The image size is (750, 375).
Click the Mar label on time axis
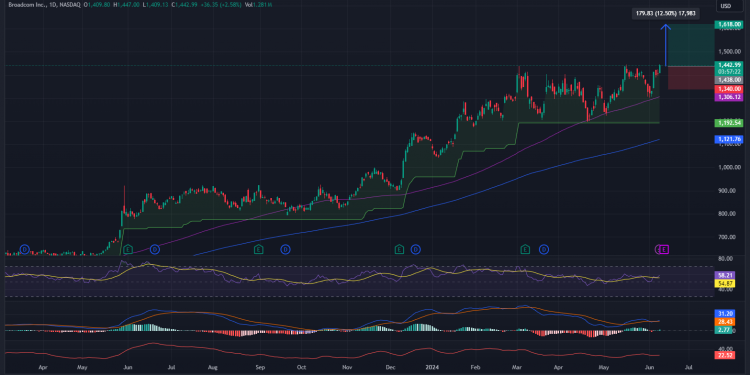point(518,368)
